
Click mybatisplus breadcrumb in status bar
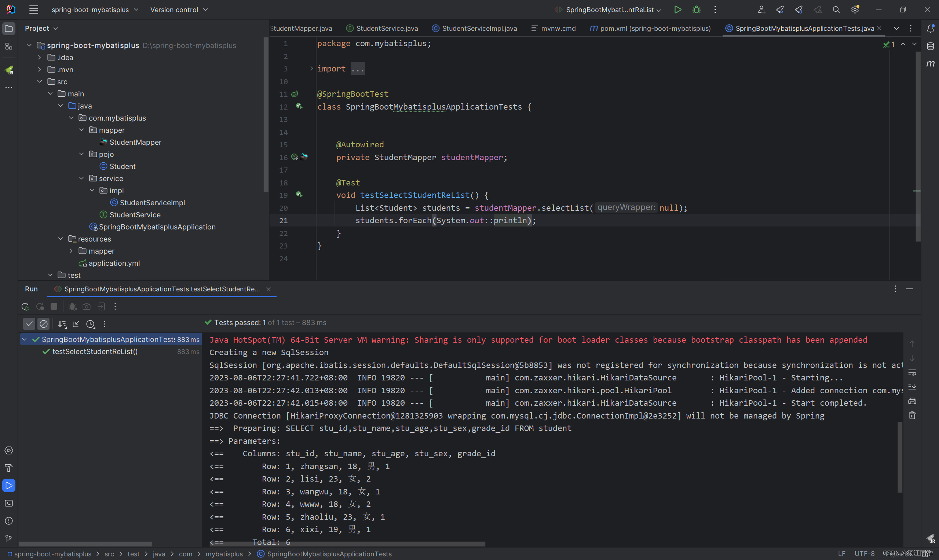click(x=224, y=553)
